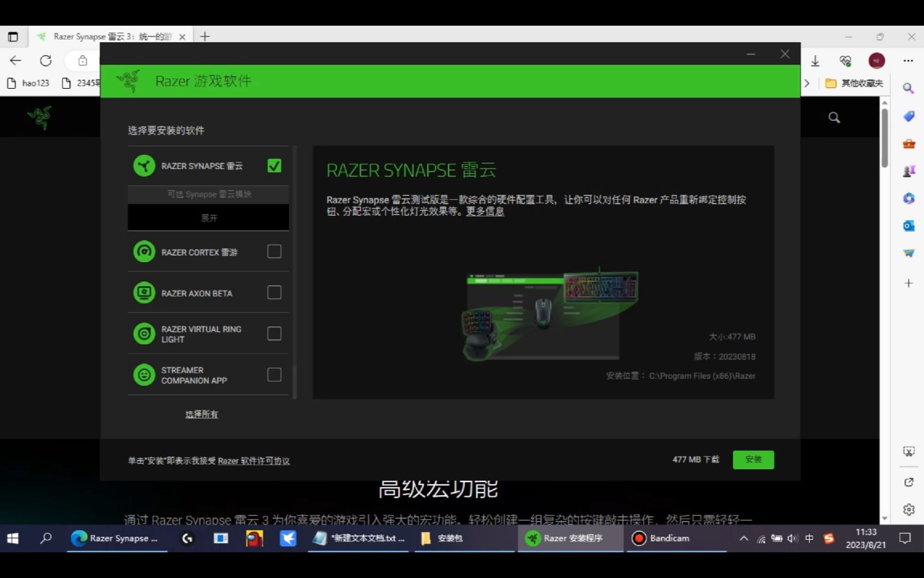
Task: Click the browser back arrow
Action: click(x=16, y=60)
